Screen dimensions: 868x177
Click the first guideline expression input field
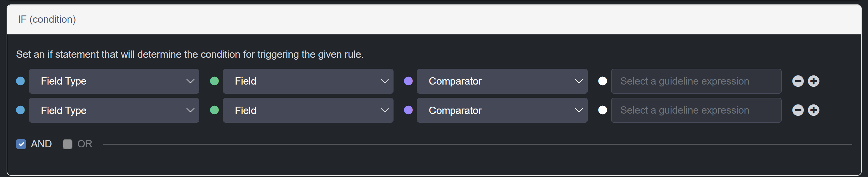[696, 81]
